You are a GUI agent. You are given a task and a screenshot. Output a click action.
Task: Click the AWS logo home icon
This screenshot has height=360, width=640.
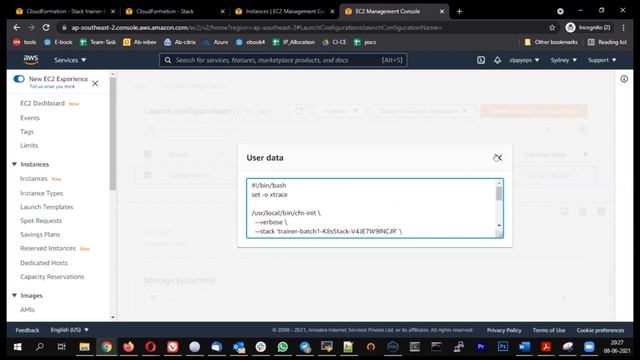(x=31, y=60)
